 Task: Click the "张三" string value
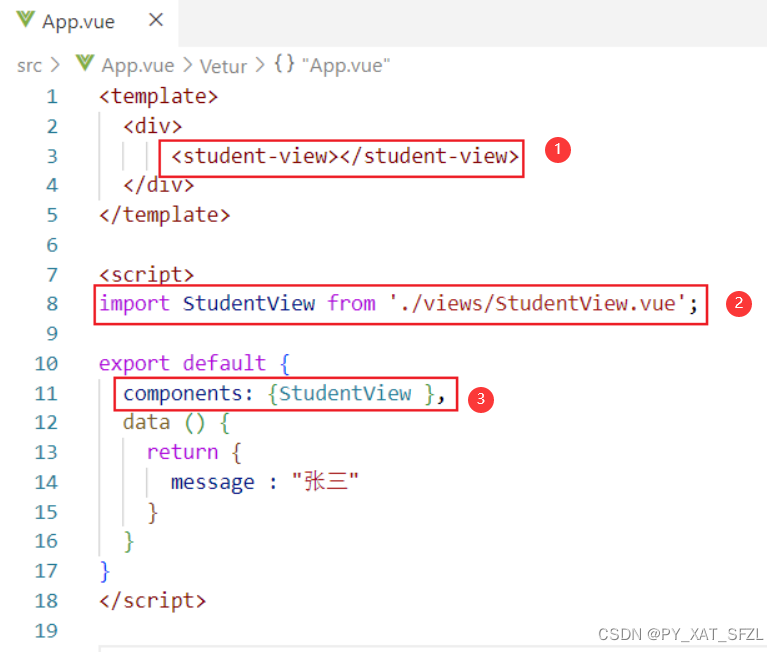pos(325,481)
